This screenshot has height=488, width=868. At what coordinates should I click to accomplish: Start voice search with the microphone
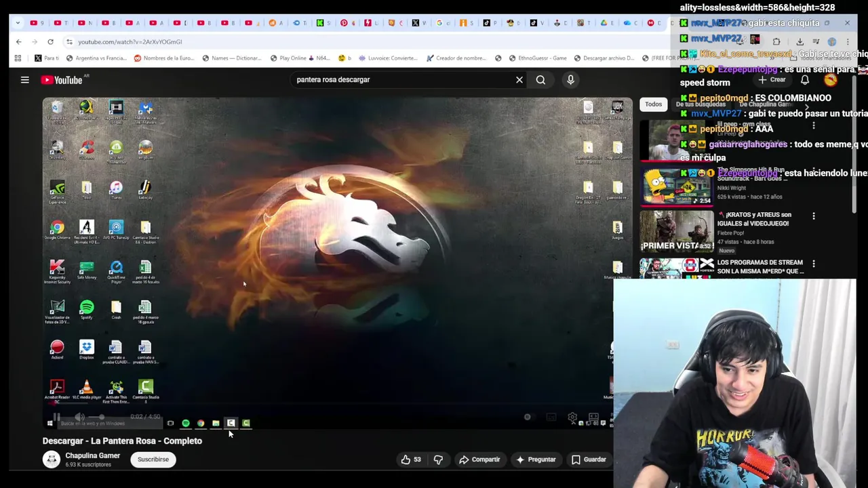click(x=570, y=80)
